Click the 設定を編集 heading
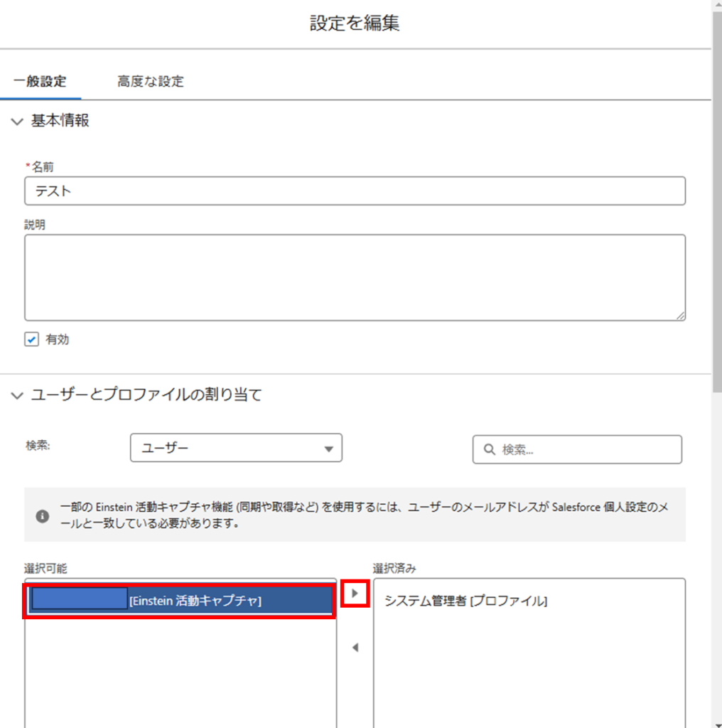This screenshot has width=722, height=728. [x=355, y=23]
